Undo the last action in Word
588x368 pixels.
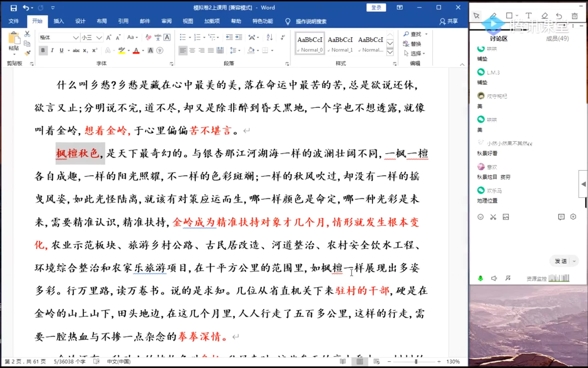click(x=26, y=8)
